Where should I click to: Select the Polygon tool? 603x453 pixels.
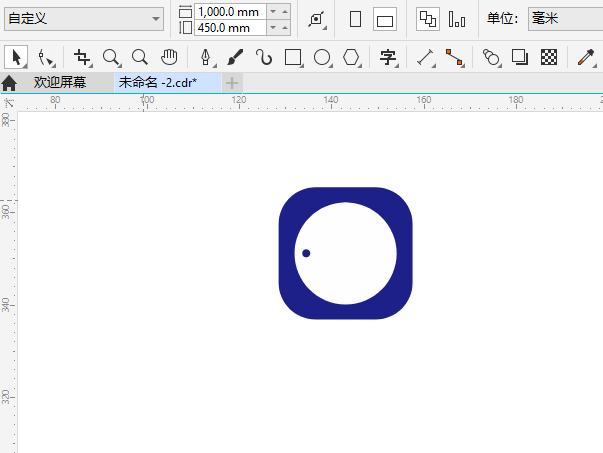[351, 58]
